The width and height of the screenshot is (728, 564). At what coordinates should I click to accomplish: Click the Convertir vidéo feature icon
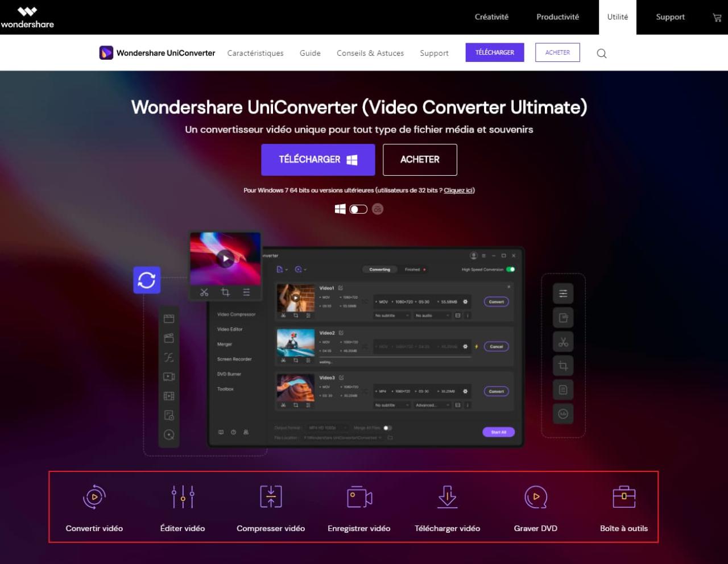point(94,496)
